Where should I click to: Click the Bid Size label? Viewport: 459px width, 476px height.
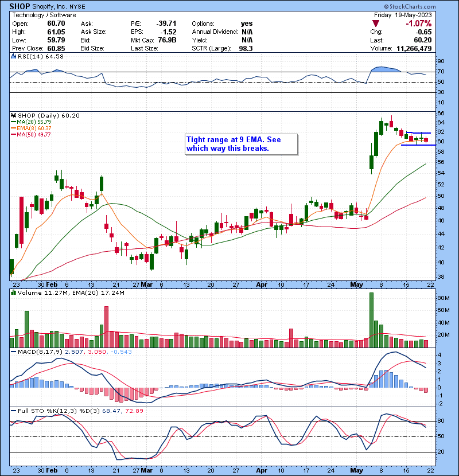[x=92, y=48]
